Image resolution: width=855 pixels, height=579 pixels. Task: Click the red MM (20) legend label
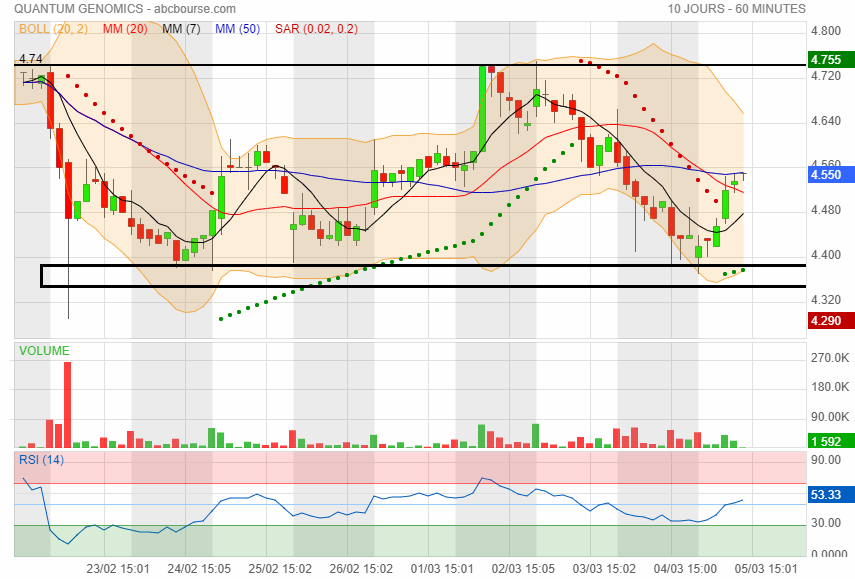[x=125, y=29]
